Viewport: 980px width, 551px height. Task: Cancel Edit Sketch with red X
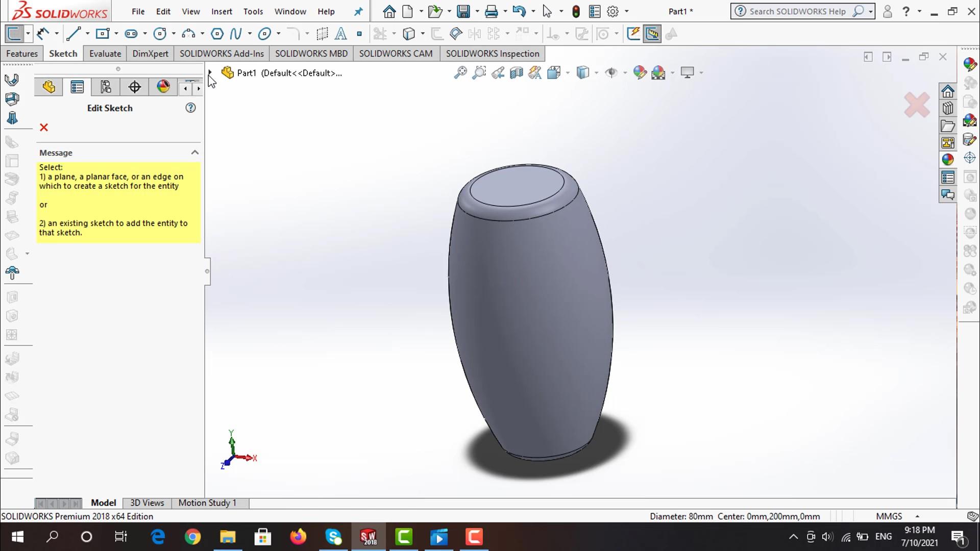44,128
